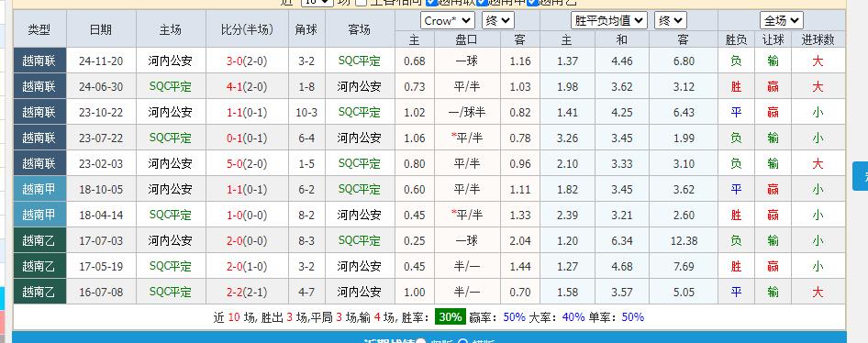Click the 越南联 league cell in the 23-02-03 row
The width and height of the screenshot is (868, 343).
pyautogui.click(x=39, y=164)
